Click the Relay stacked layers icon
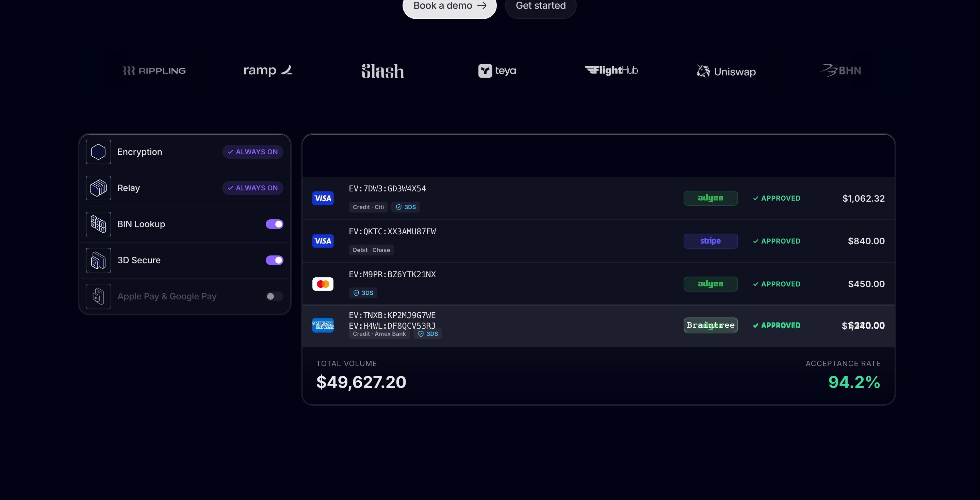The image size is (980, 500). (x=98, y=188)
